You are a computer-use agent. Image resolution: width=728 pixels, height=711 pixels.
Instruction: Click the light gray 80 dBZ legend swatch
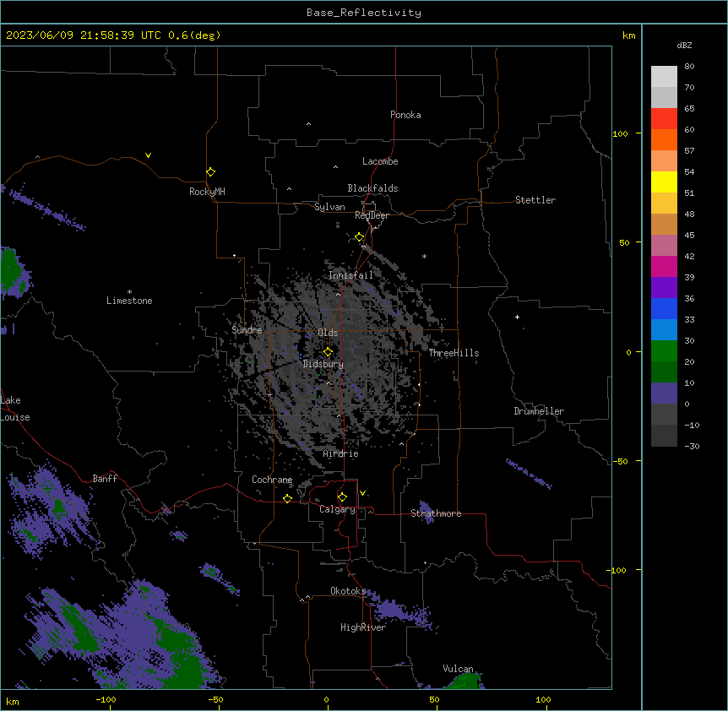coord(664,77)
